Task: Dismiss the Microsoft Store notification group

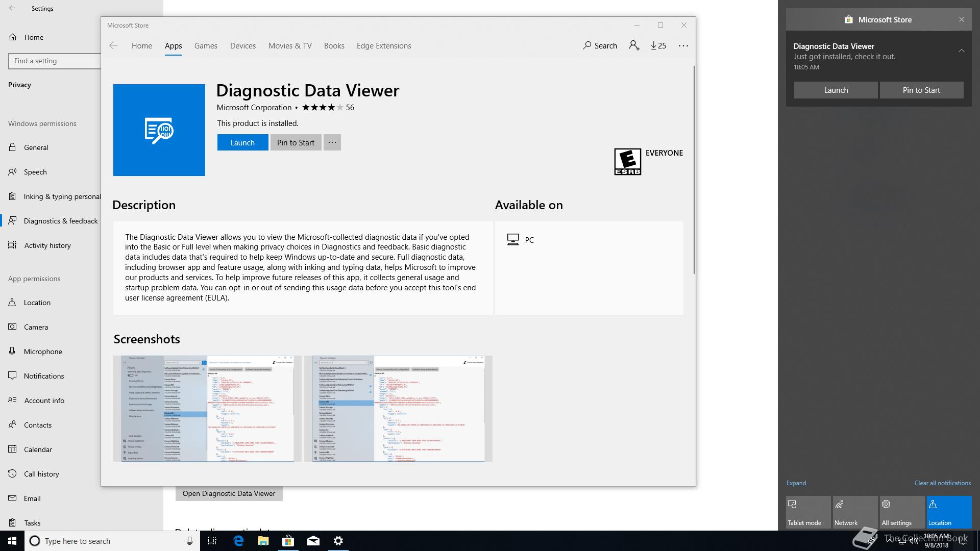Action: [x=962, y=19]
